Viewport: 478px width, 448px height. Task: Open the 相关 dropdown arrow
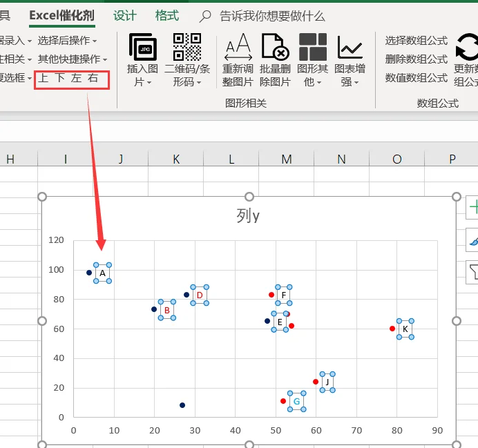[30, 59]
